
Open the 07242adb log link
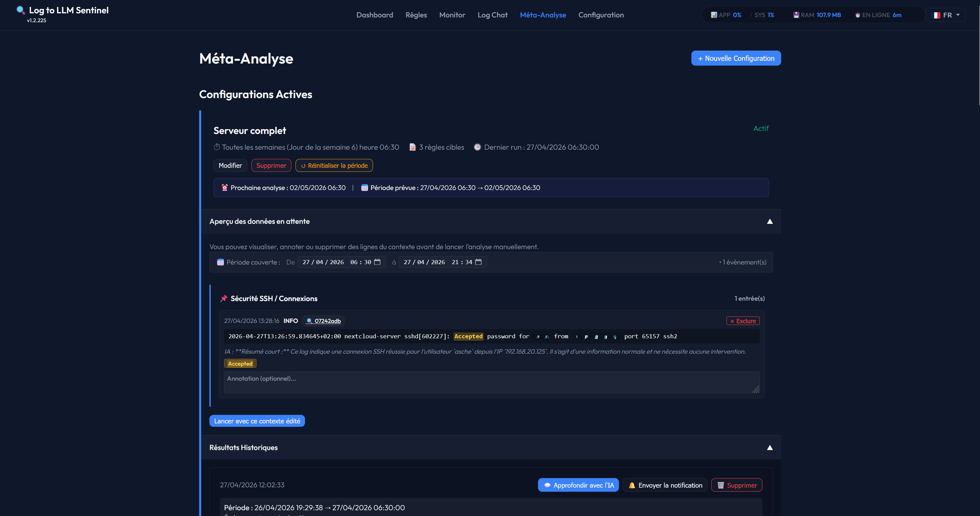[x=323, y=321]
